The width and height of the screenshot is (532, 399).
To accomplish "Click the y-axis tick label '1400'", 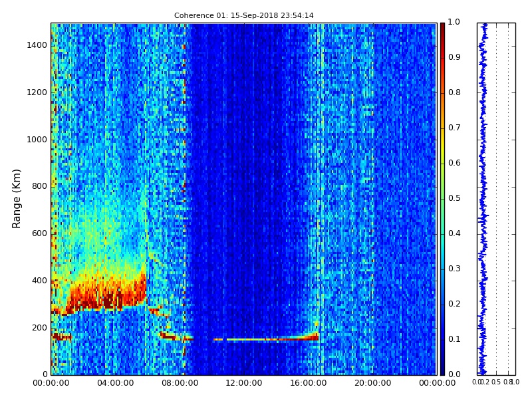I will [x=37, y=45].
